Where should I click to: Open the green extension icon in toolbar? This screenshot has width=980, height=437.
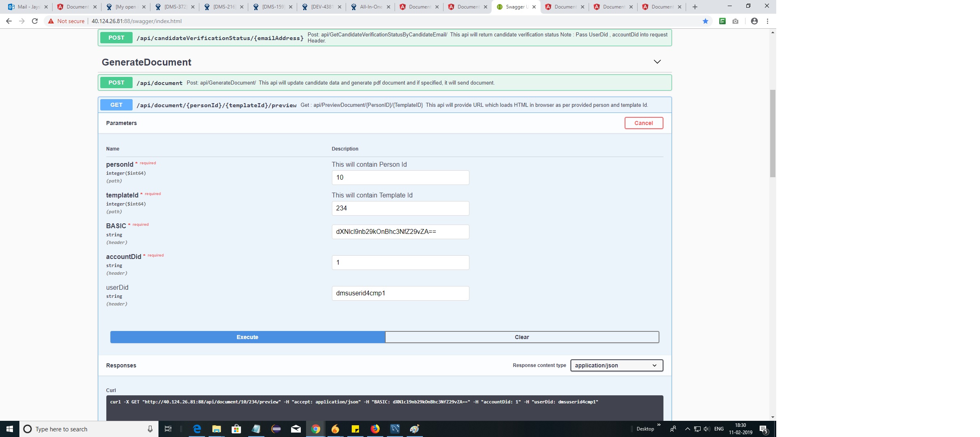tap(722, 21)
